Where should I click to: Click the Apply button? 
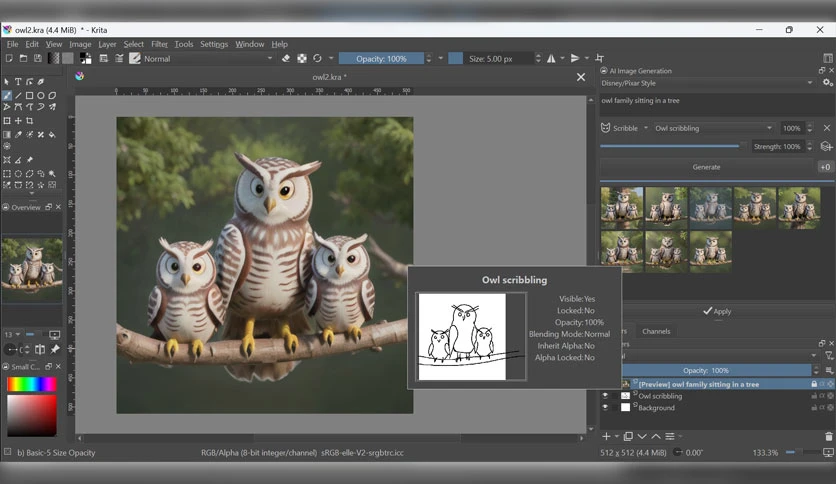click(x=717, y=311)
